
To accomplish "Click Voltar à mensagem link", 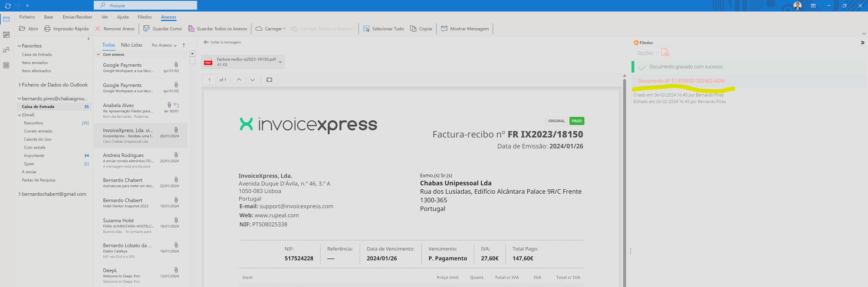I will click(222, 42).
